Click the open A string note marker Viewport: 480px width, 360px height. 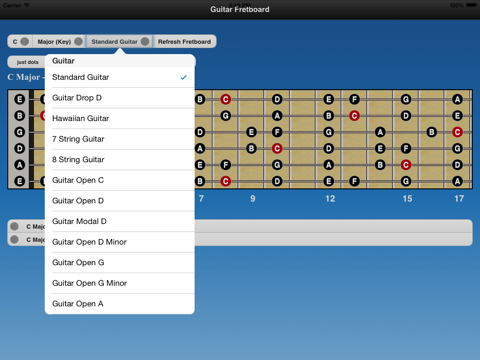point(20,165)
